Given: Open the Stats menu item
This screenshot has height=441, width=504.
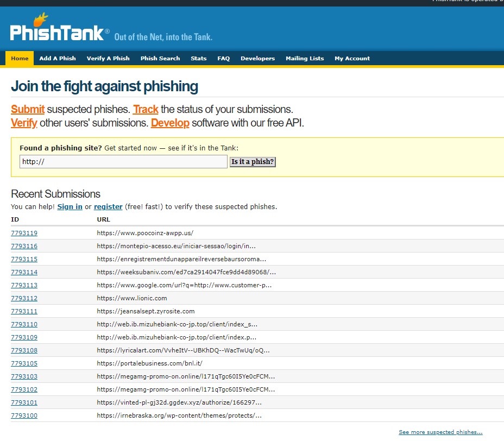Looking at the screenshot, I should coord(199,59).
